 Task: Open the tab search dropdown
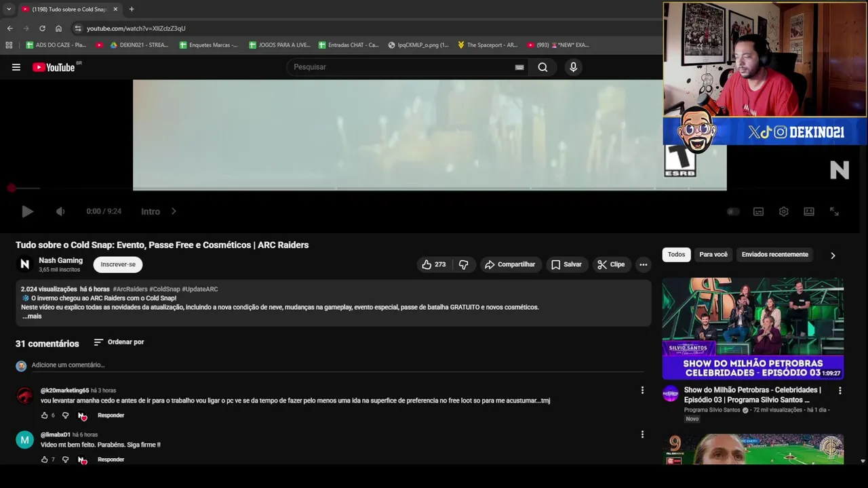9,9
